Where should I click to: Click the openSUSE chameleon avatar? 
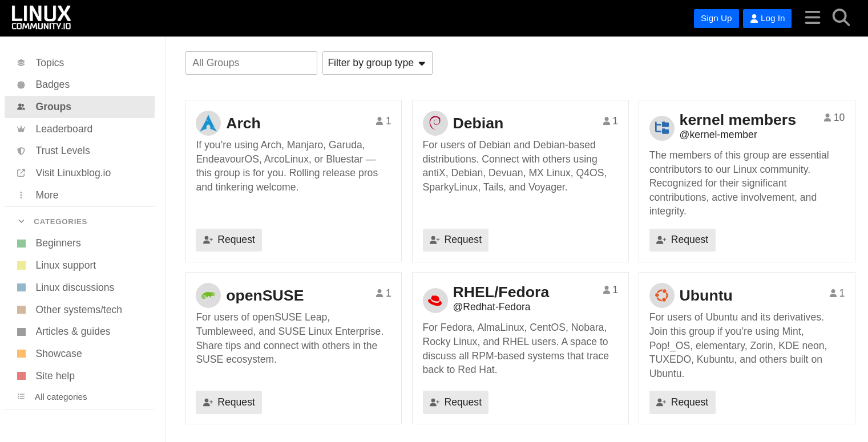208,295
